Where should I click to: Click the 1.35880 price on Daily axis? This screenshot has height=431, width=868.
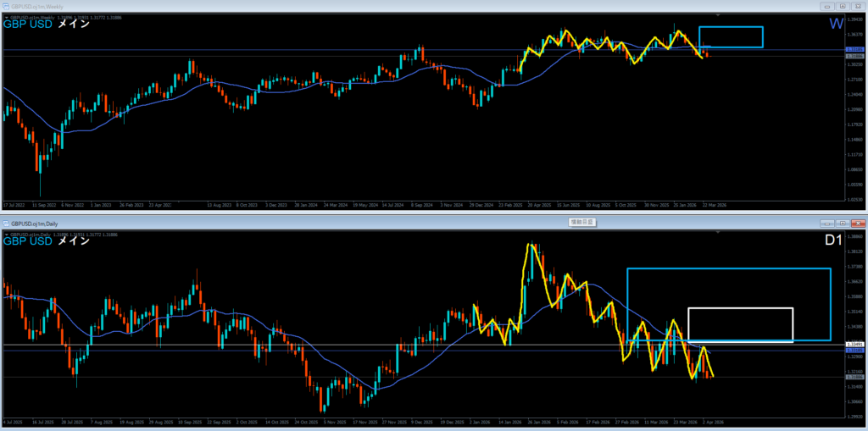pyautogui.click(x=855, y=296)
